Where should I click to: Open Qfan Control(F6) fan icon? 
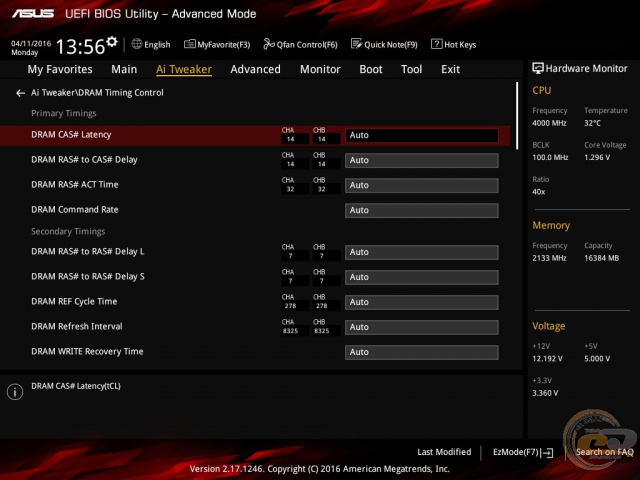(x=269, y=44)
